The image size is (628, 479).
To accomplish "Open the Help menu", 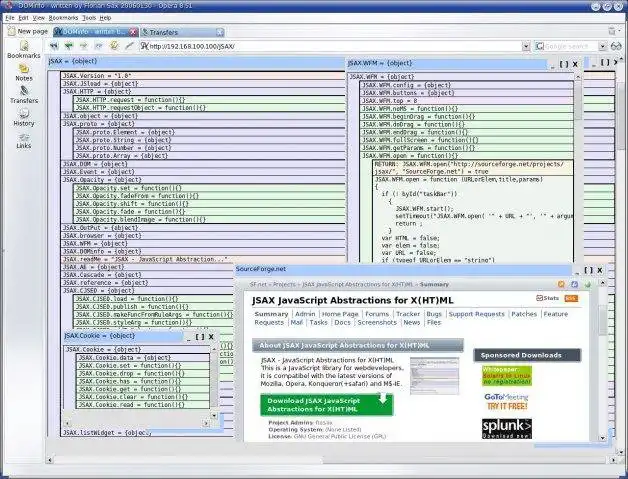I will [105, 18].
